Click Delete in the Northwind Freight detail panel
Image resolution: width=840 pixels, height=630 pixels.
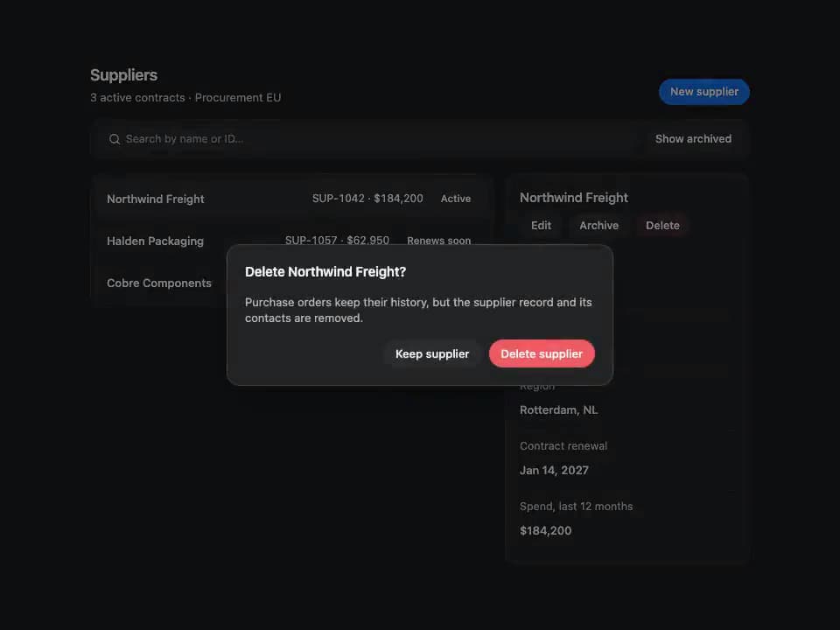pyautogui.click(x=662, y=226)
